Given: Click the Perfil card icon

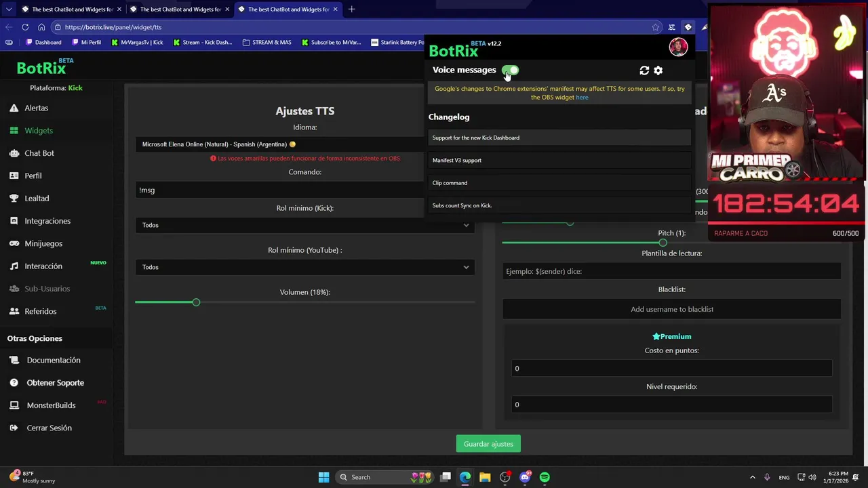Looking at the screenshot, I should (x=14, y=176).
